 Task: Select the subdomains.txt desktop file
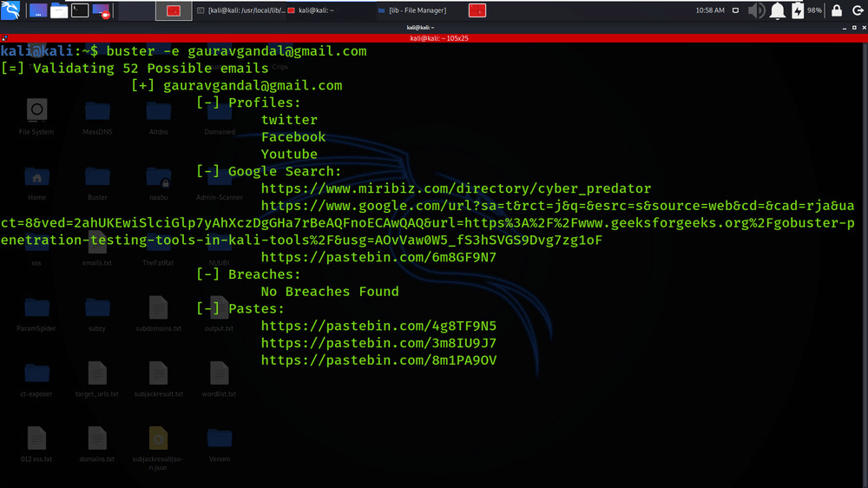point(158,314)
